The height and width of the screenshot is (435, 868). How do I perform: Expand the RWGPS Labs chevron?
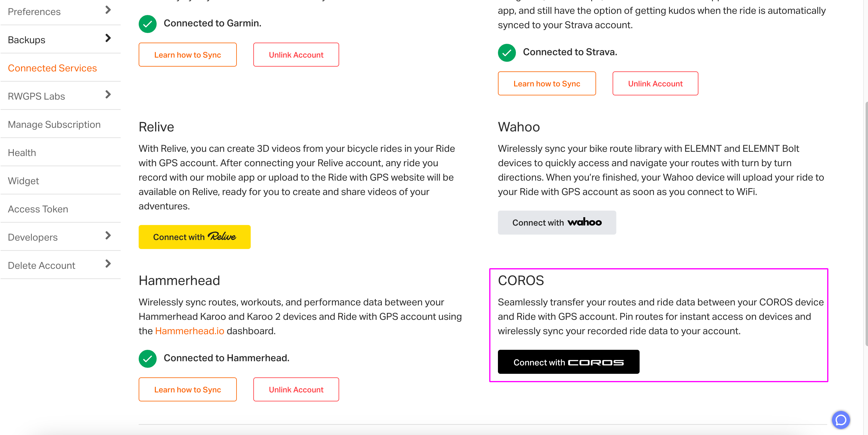(108, 94)
